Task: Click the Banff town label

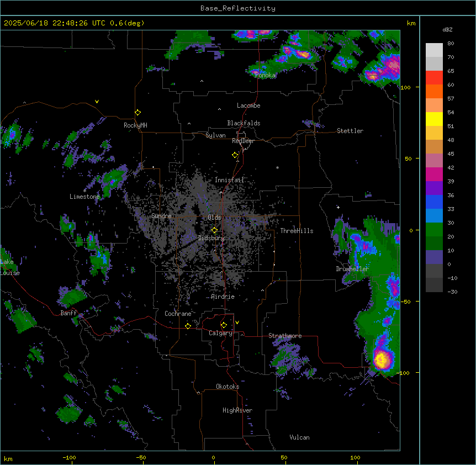Action: click(x=68, y=313)
